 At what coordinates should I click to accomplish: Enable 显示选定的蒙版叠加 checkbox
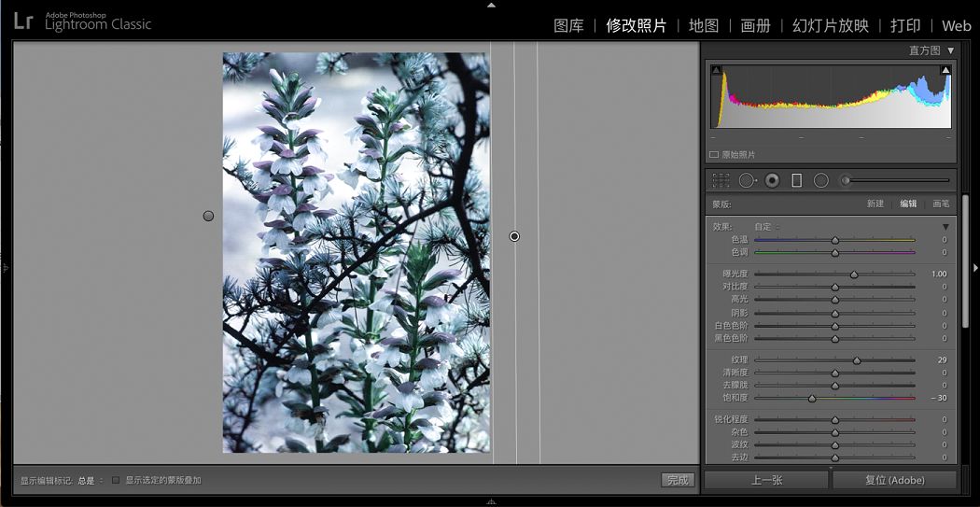tap(116, 480)
